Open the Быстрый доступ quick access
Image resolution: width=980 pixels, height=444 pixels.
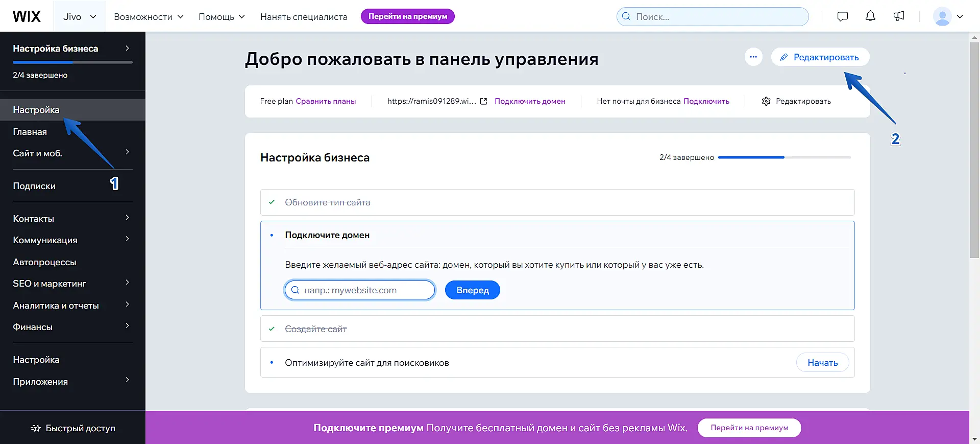[x=72, y=428]
